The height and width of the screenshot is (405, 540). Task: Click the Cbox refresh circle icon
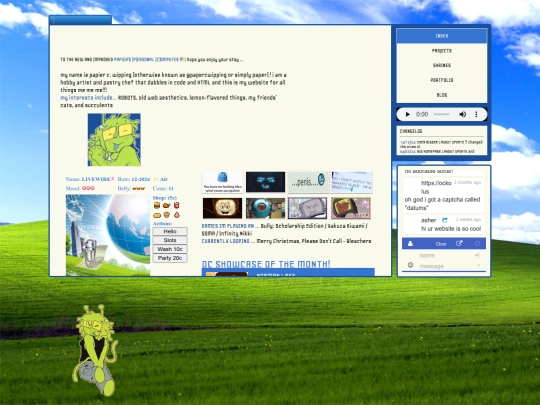477,243
